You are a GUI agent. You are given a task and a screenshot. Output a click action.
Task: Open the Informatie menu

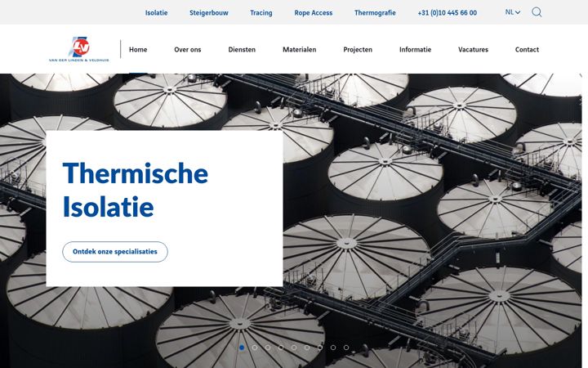point(415,50)
